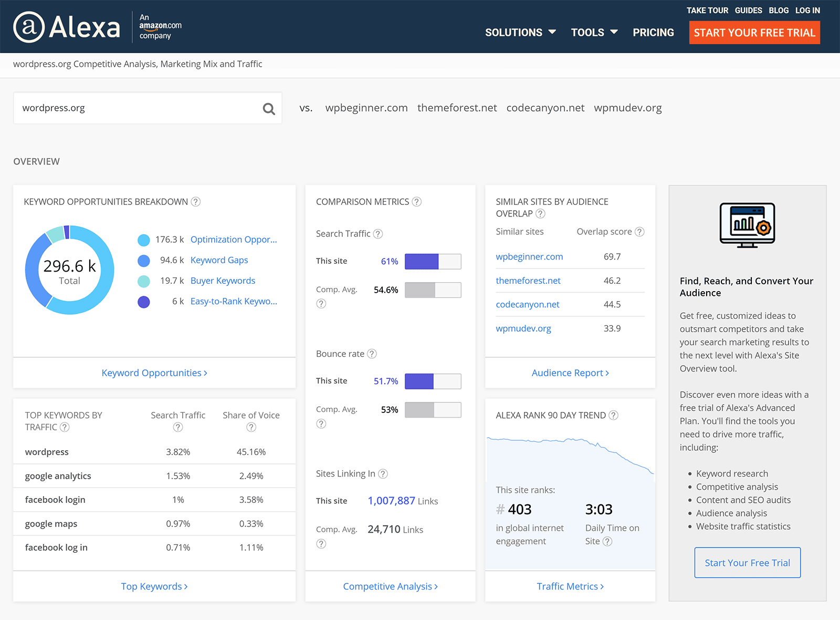Click help icon beside Alexa Rank 90 Day Trend
The height and width of the screenshot is (620, 840).
point(613,415)
